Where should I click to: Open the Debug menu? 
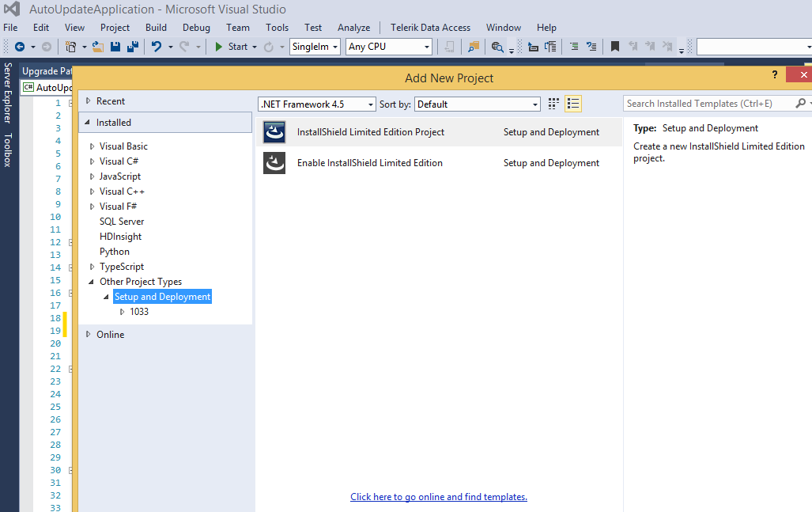(x=196, y=28)
